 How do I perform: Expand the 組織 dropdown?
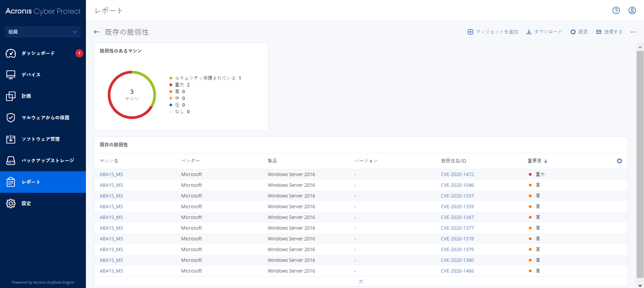(43, 32)
